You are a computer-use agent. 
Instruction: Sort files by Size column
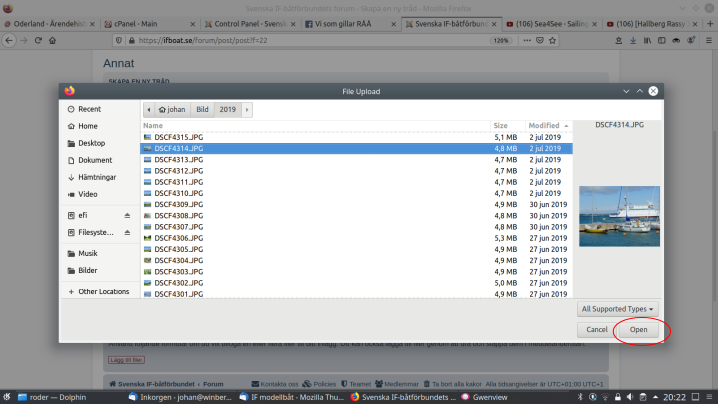point(508,126)
